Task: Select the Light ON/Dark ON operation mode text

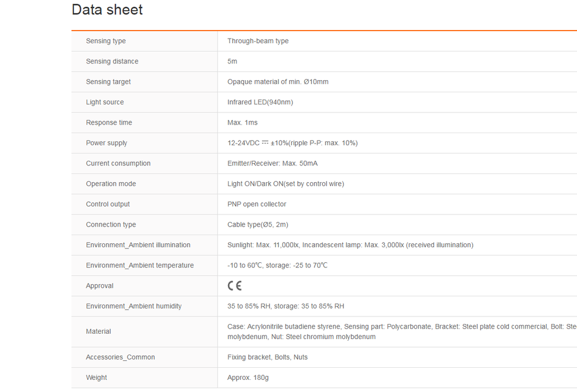Action: [286, 184]
